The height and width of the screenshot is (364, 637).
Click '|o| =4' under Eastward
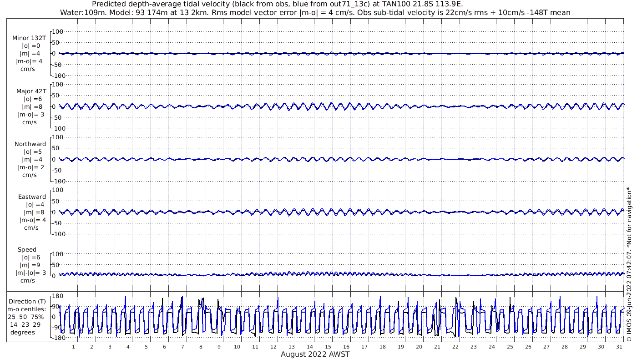(35, 205)
